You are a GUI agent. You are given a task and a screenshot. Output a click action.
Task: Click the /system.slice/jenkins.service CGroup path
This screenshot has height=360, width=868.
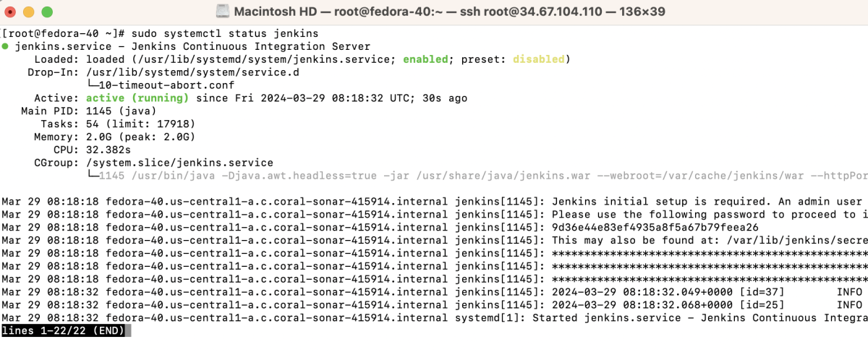pos(179,163)
